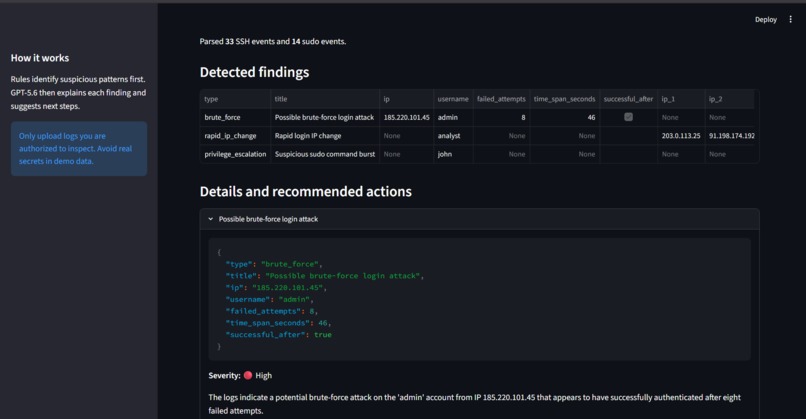Image resolution: width=806 pixels, height=419 pixels.
Task: Select the rapid_ip_change type cell
Action: [235, 136]
